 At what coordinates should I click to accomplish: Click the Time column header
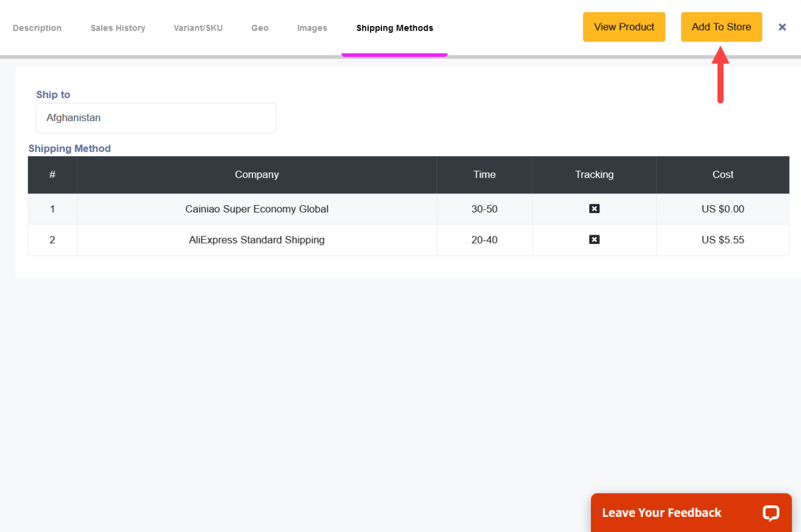coord(484,175)
